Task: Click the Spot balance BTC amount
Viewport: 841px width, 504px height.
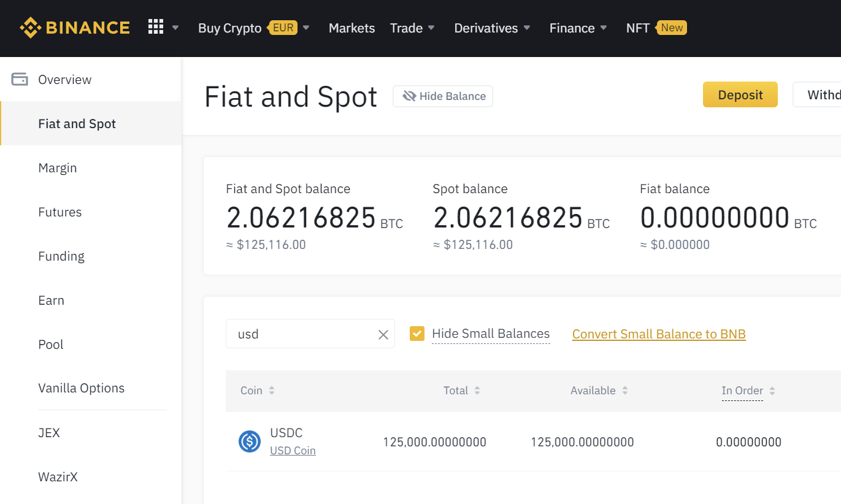Action: pyautogui.click(x=508, y=218)
